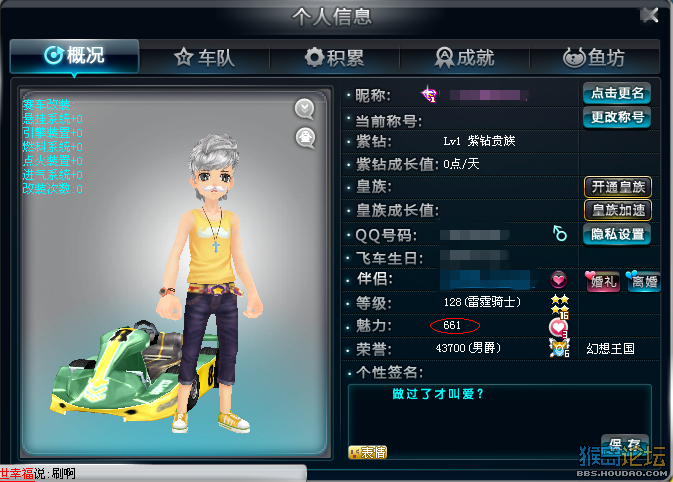
Task: Open the 鱼坊 tab
Action: [594, 58]
